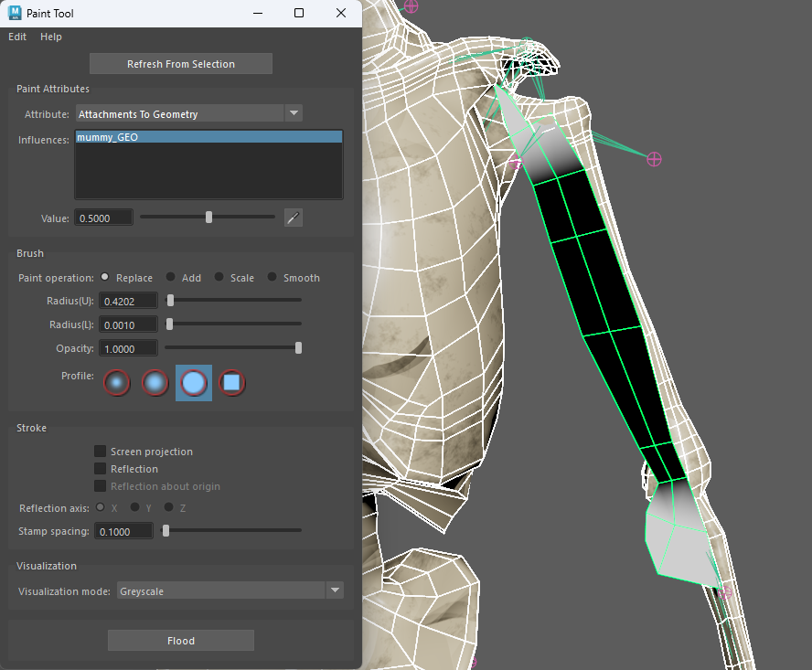Choose the Smooth paint operation
Viewport: 812px width, 670px height.
(x=272, y=277)
